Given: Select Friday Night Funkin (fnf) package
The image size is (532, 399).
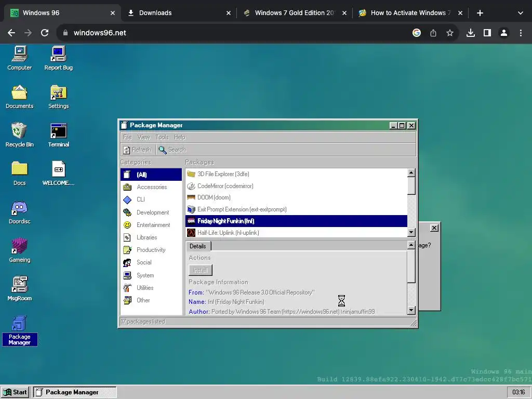Looking at the screenshot, I should [296, 221].
